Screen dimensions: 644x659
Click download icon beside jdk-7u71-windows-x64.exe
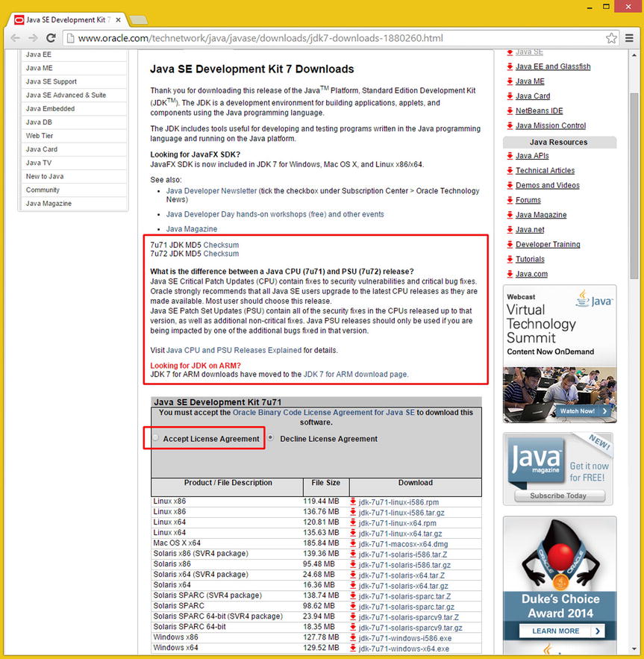pyautogui.click(x=353, y=649)
